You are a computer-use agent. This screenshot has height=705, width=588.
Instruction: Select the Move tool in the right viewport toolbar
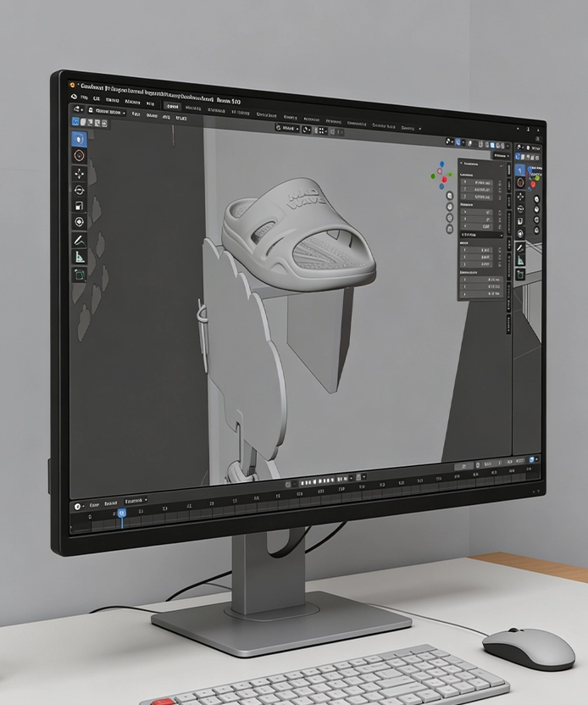pyautogui.click(x=520, y=196)
